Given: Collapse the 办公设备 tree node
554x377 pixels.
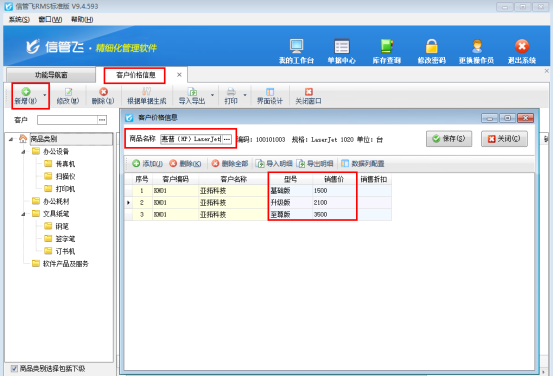Looking at the screenshot, I should pos(23,152).
